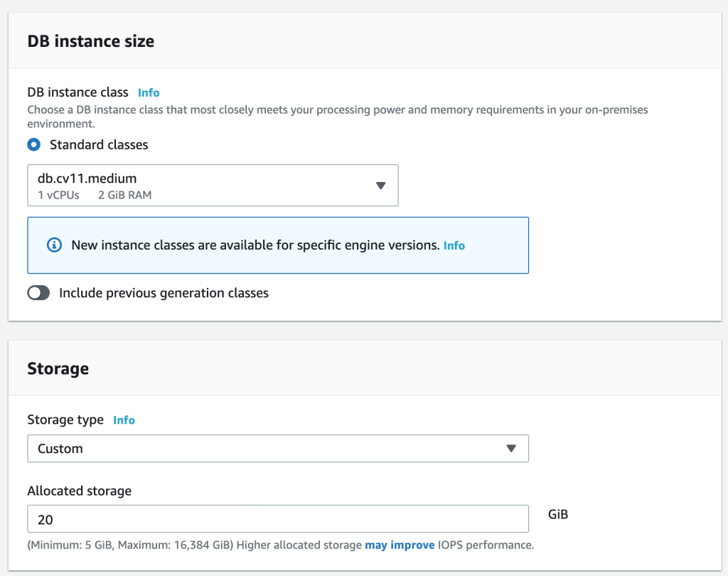Click the instance class dropdown arrow
The image size is (728, 576).
[x=380, y=186]
